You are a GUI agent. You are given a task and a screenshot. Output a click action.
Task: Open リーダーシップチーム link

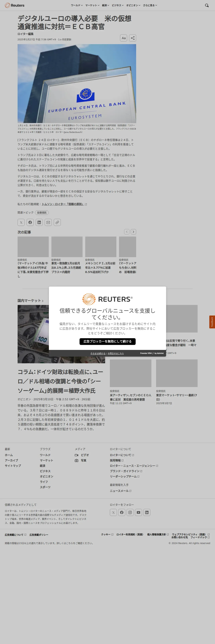[x=125, y=476]
